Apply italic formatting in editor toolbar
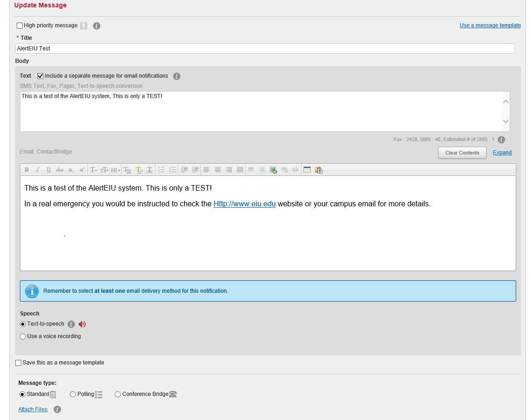This screenshot has width=531, height=420. (37, 170)
